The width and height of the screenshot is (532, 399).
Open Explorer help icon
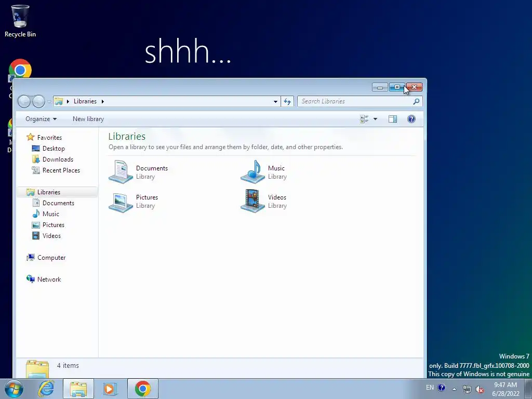pyautogui.click(x=411, y=119)
